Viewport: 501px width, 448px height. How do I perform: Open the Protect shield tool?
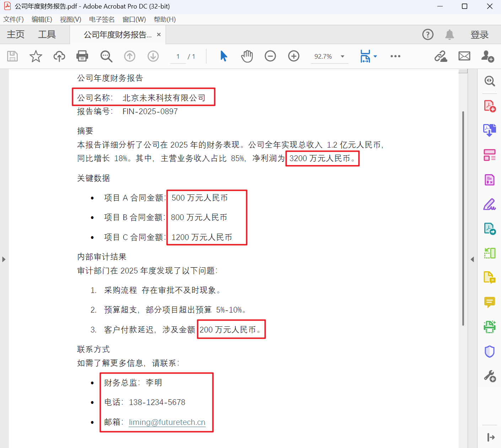489,351
